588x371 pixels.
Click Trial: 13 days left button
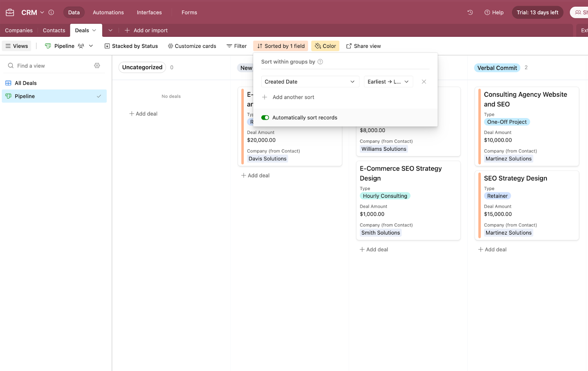tap(538, 13)
